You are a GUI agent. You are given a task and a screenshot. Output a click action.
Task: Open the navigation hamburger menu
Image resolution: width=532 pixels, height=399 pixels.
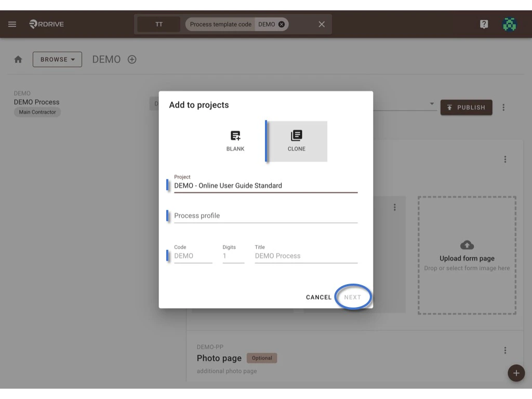[12, 24]
